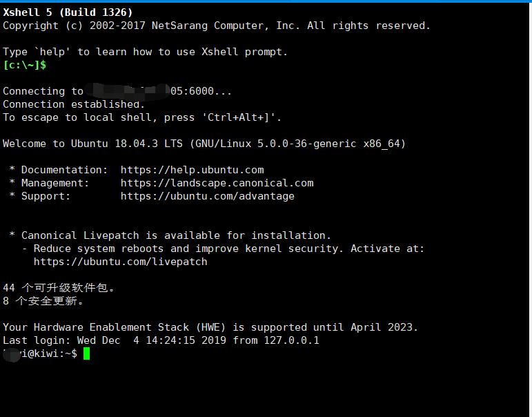532x417 pixels.
Task: Click the Hardware Enablement Stack (HWE) message
Action: tap(210, 327)
